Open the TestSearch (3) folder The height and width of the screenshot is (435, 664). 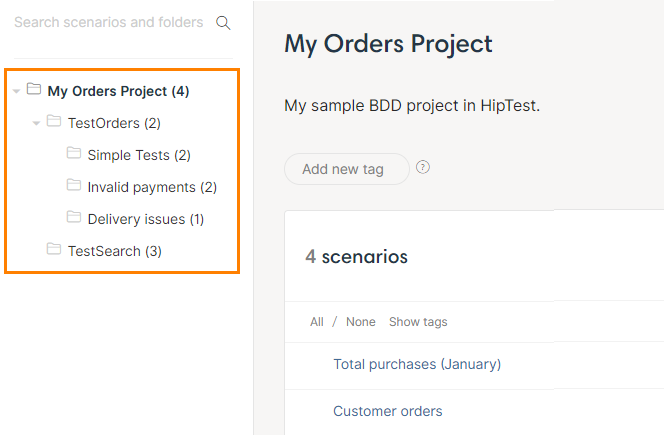[x=114, y=251]
